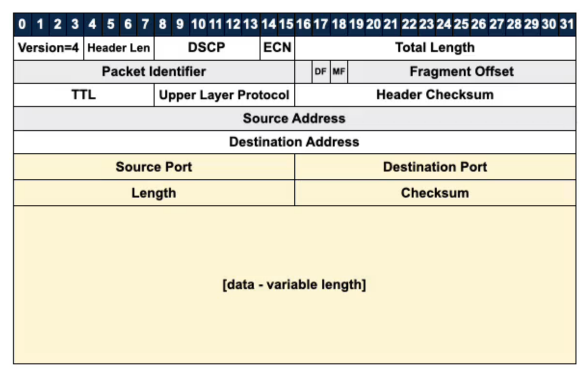The height and width of the screenshot is (373, 588).
Task: Click the Destination Address row
Action: (x=294, y=142)
